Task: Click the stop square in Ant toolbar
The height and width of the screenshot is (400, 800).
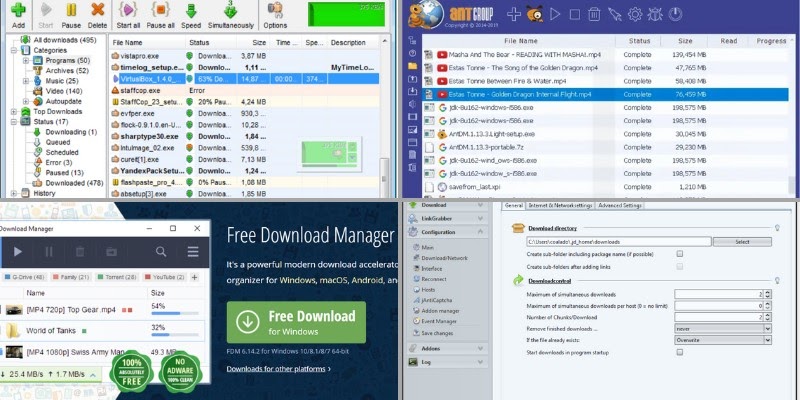Action: tap(574, 14)
